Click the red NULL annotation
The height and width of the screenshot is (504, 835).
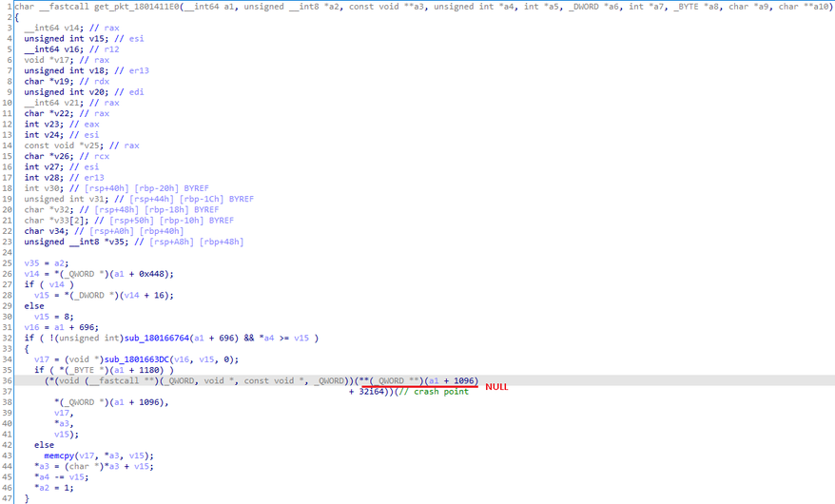(496, 387)
